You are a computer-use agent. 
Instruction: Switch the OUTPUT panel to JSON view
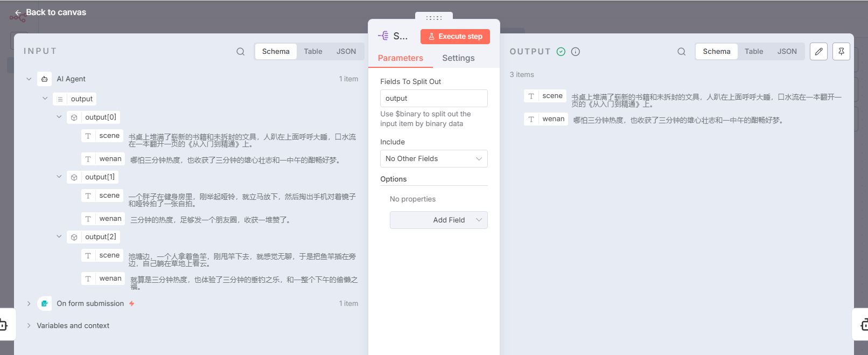[787, 52]
